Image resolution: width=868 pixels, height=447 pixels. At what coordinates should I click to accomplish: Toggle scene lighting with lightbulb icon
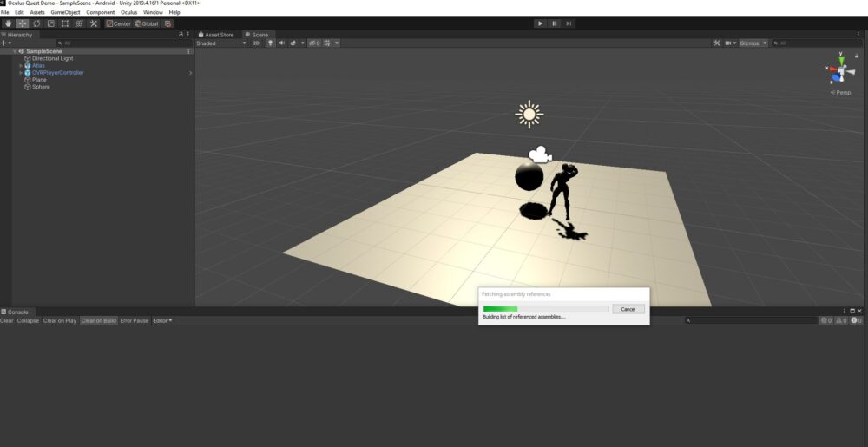point(270,43)
